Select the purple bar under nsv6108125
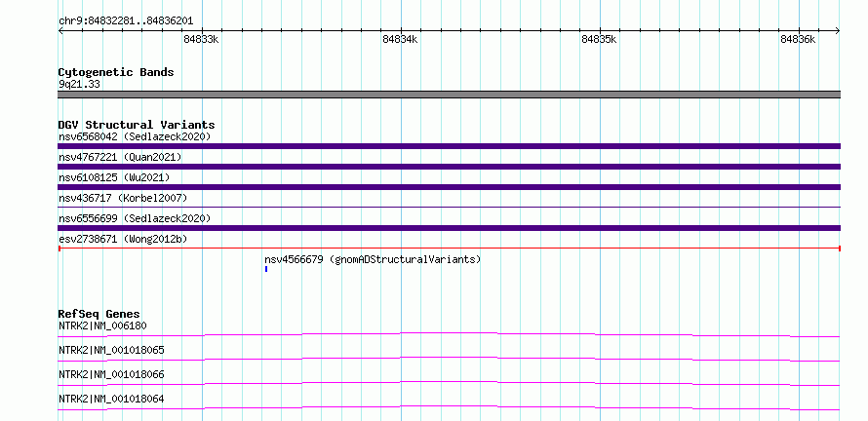The image size is (868, 421). coord(449,187)
